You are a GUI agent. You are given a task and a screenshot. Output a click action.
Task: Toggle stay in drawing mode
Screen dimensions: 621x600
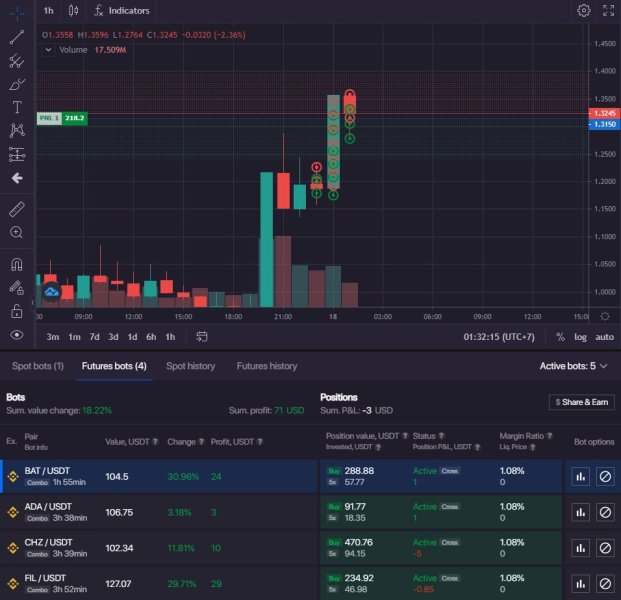tap(17, 288)
